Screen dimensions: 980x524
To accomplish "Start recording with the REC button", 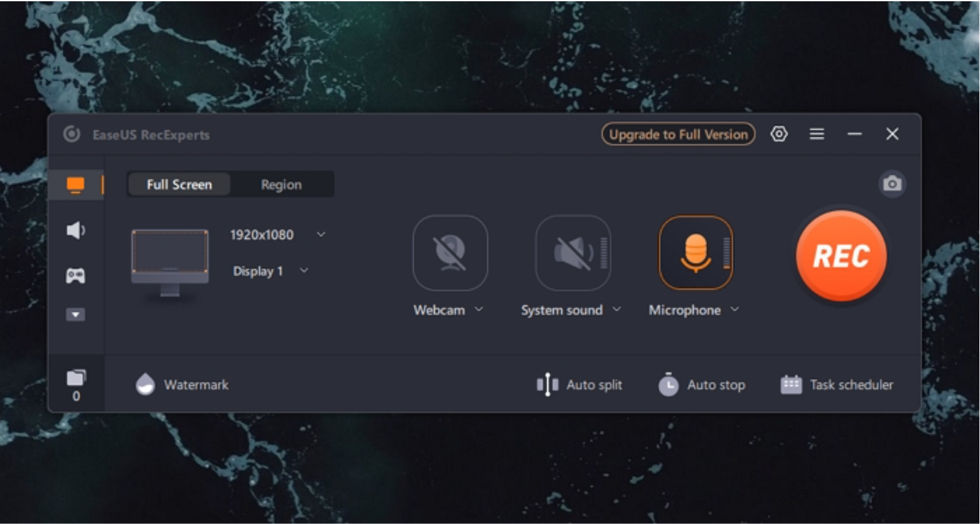I will (841, 256).
